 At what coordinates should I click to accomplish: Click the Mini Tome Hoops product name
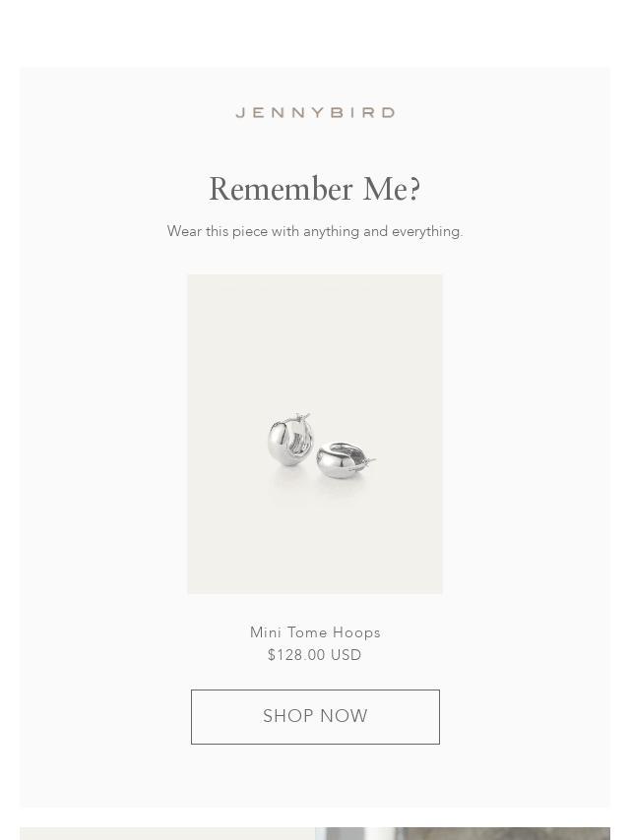tap(315, 632)
